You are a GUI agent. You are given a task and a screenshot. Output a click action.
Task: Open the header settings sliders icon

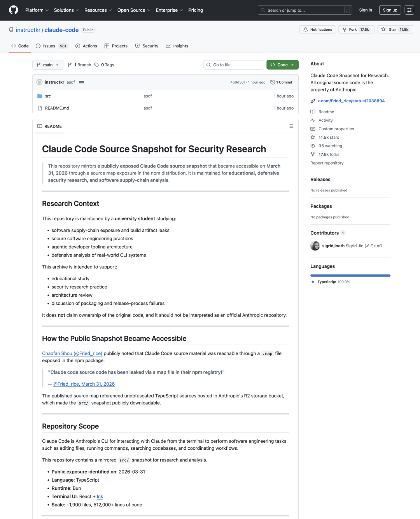409,10
